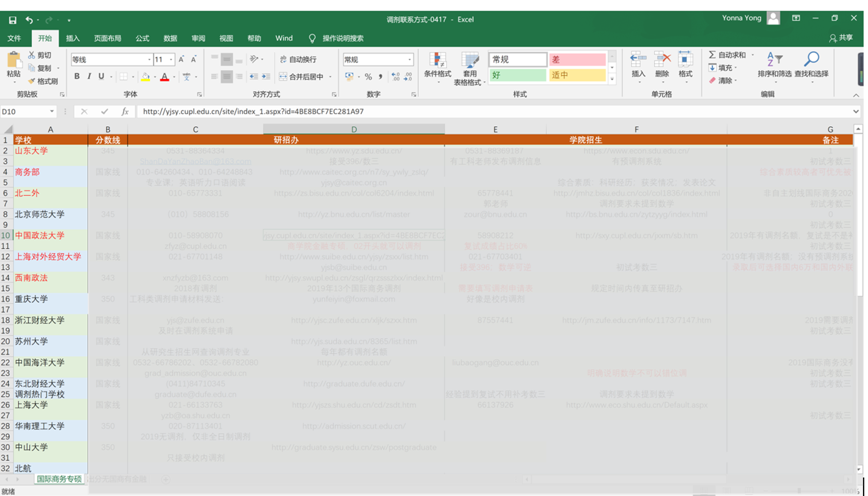Decrease the decimal places

point(408,77)
